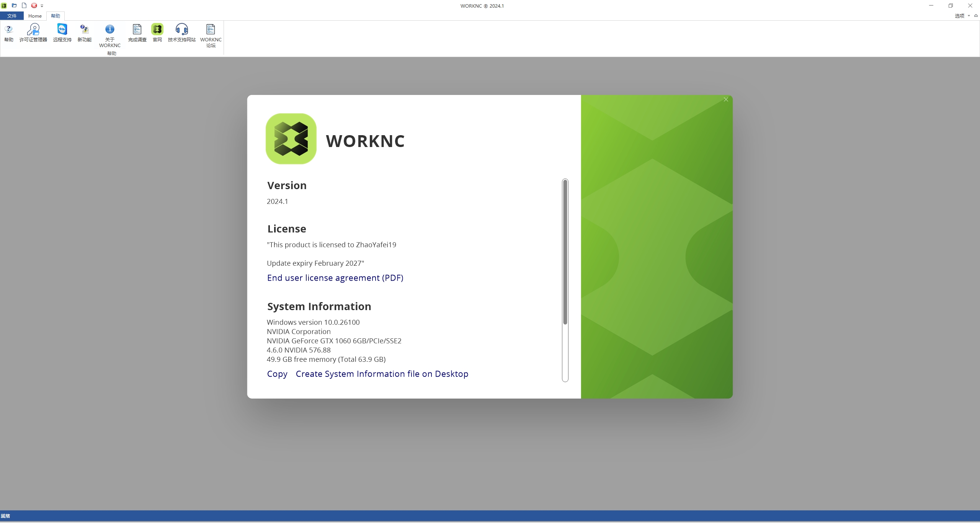Open End user license agreement (PDF) link
The width and height of the screenshot is (980, 523).
pyautogui.click(x=335, y=278)
